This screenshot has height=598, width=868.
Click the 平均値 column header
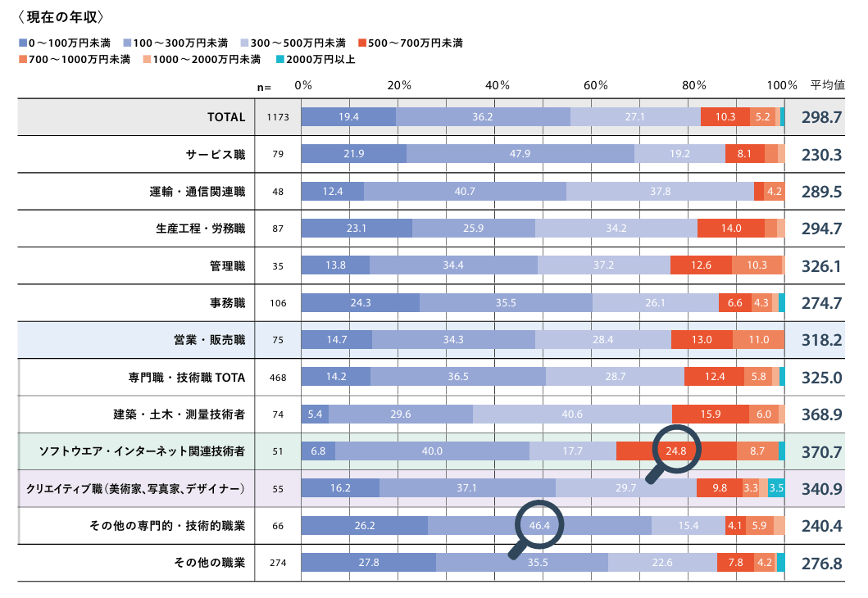pyautogui.click(x=828, y=85)
